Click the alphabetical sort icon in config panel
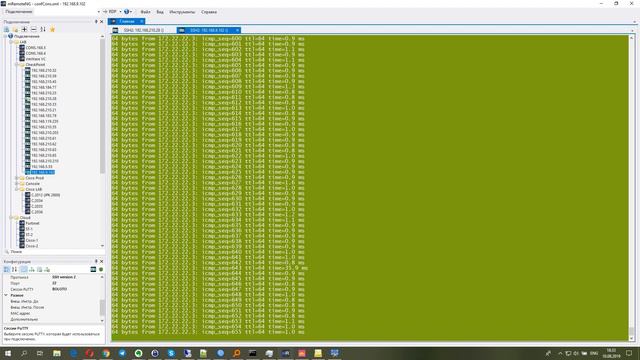Screen dimensions: 640x360 [15, 269]
